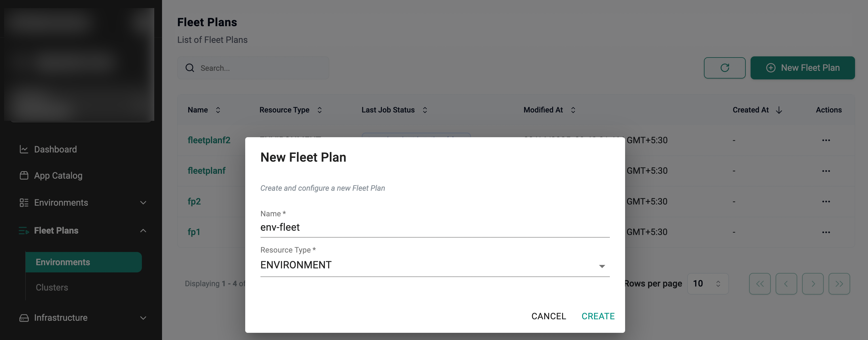The image size is (868, 340).
Task: Go to the first page arrows
Action: pyautogui.click(x=759, y=283)
